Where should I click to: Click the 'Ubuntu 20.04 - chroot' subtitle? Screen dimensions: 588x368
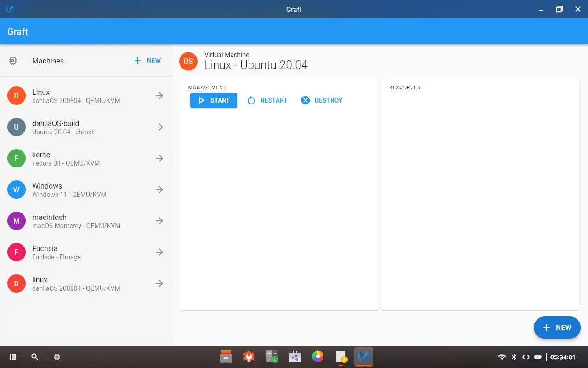pos(63,132)
